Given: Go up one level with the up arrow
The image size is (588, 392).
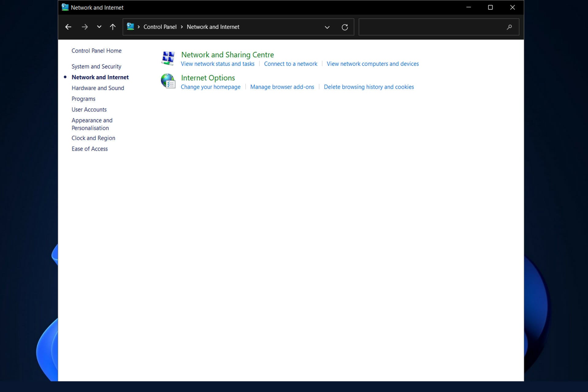Looking at the screenshot, I should tap(112, 27).
